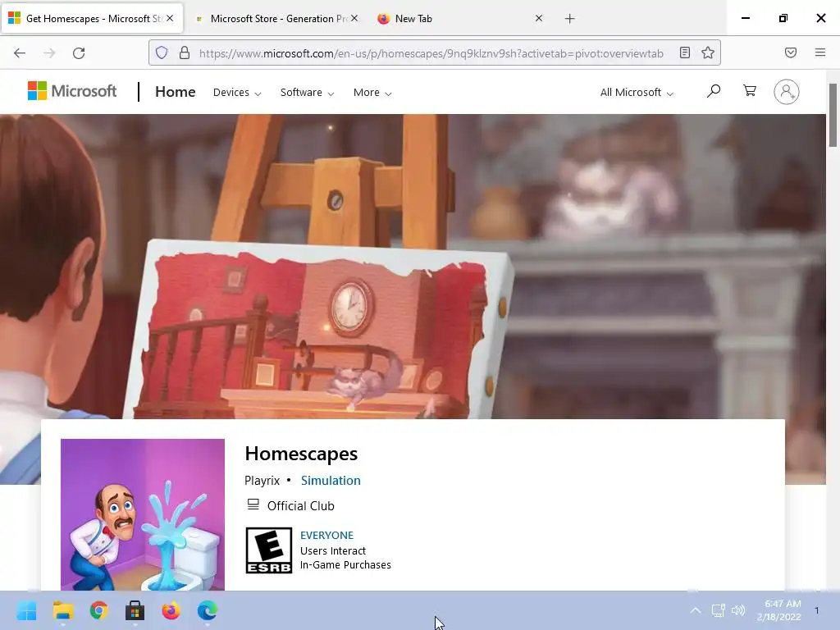Launch Chrome from the taskbar

[99, 610]
